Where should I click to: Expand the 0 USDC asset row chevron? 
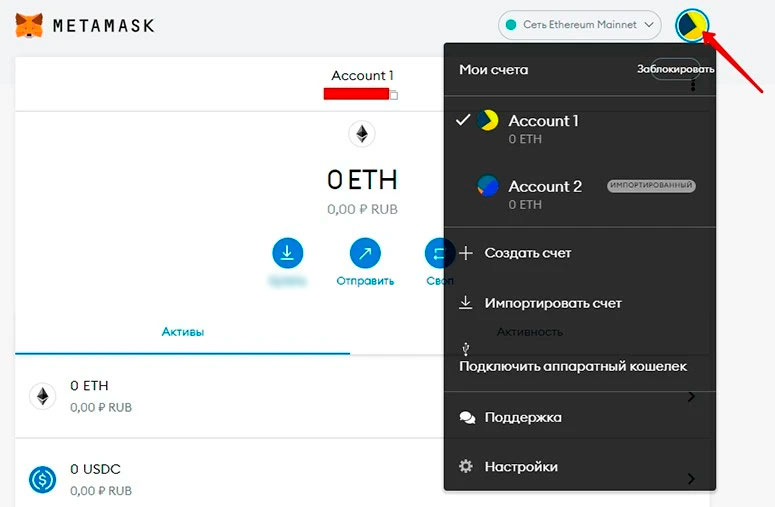pos(691,479)
